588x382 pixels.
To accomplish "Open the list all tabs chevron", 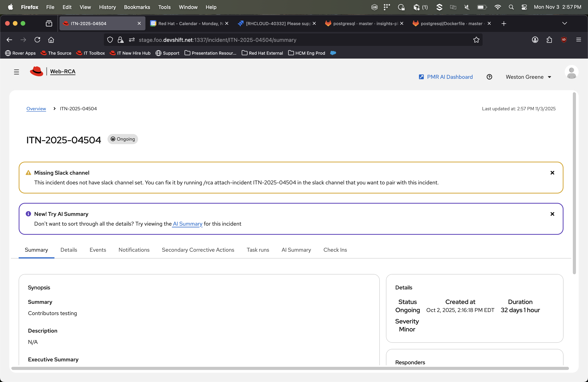I will pos(564,24).
